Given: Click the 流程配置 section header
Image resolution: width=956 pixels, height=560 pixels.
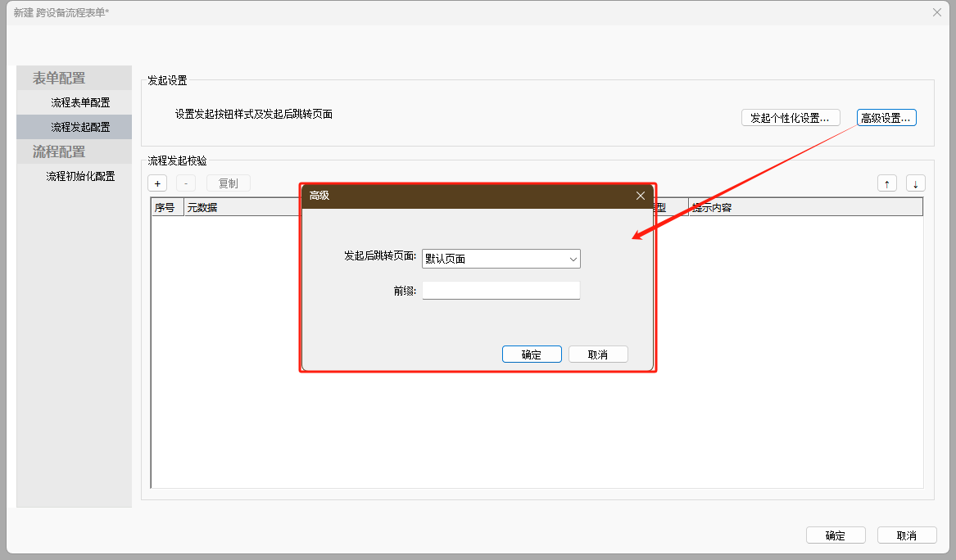Looking at the screenshot, I should (x=59, y=151).
